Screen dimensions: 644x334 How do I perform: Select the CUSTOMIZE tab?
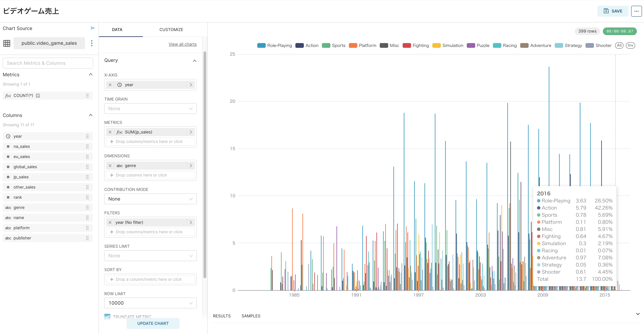point(171,29)
